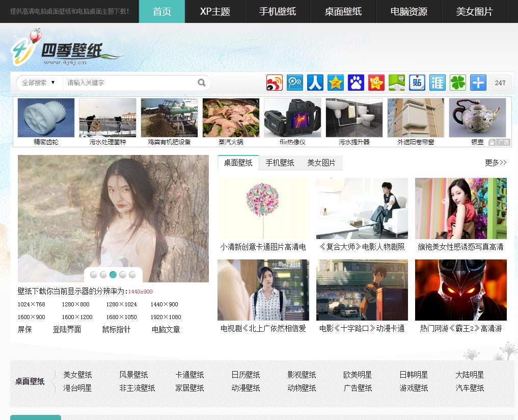Switch to the 美女图片 content tab
518x420 pixels.
(x=321, y=163)
